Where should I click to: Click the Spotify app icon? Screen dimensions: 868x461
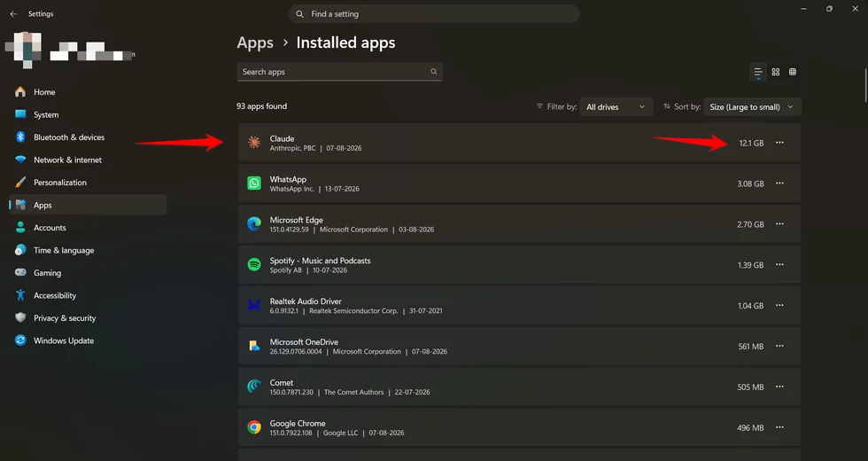pos(254,265)
